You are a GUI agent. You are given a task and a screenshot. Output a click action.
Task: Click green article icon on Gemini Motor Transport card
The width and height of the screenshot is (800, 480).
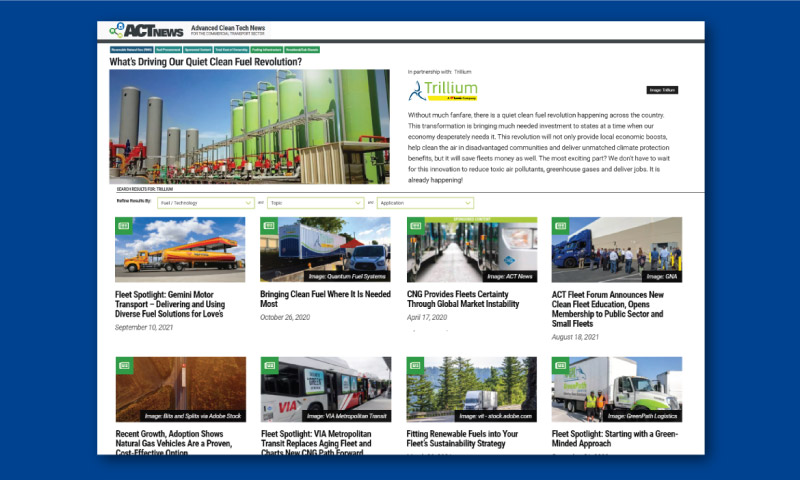point(124,226)
